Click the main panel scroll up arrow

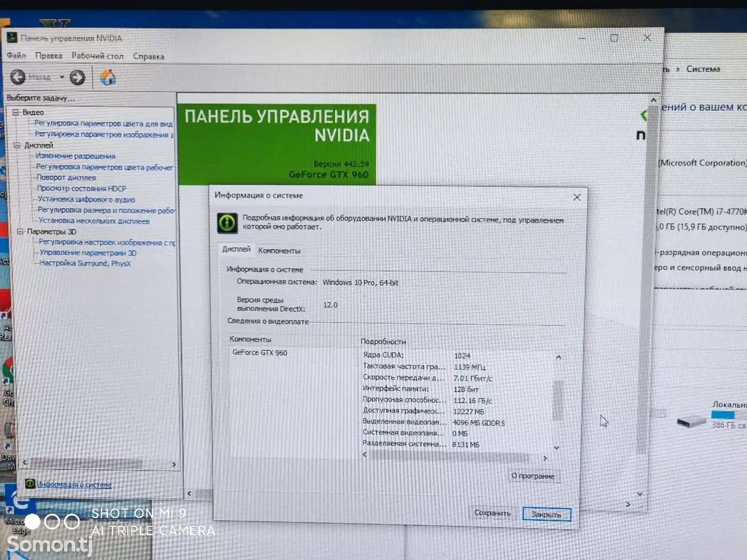tap(653, 100)
